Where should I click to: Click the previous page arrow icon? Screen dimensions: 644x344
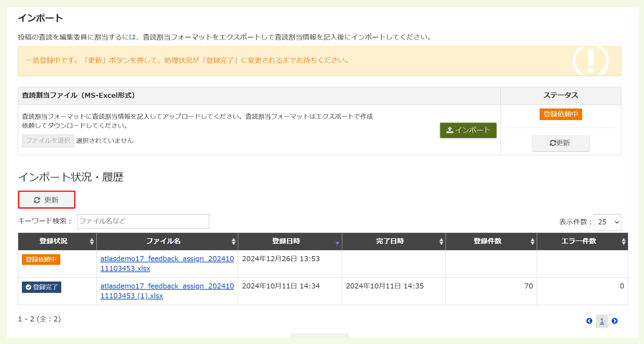(589, 321)
